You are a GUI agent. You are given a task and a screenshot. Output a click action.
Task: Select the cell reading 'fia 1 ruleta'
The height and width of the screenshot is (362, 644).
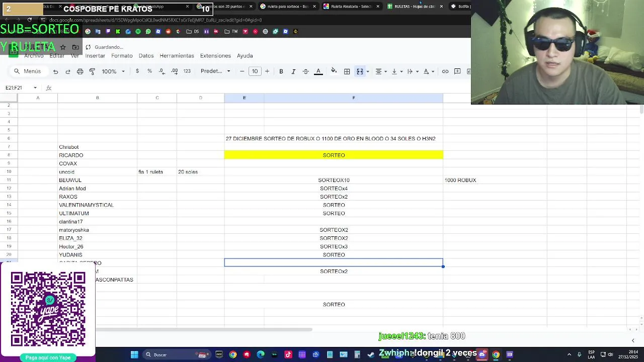pos(157,172)
